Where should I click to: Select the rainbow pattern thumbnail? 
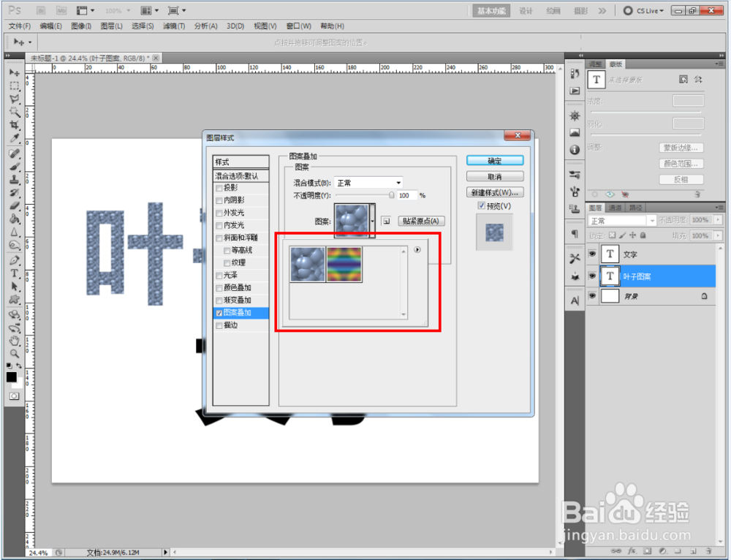point(344,265)
